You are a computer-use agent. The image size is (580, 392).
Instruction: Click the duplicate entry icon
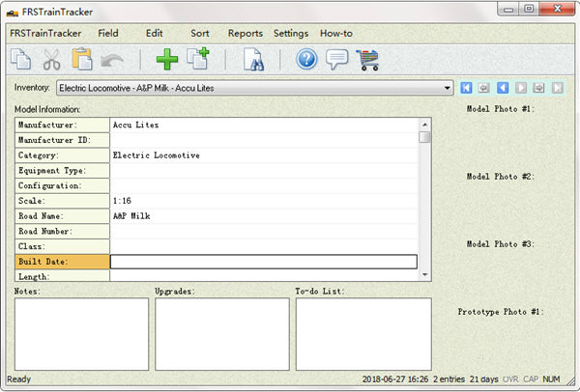(198, 60)
